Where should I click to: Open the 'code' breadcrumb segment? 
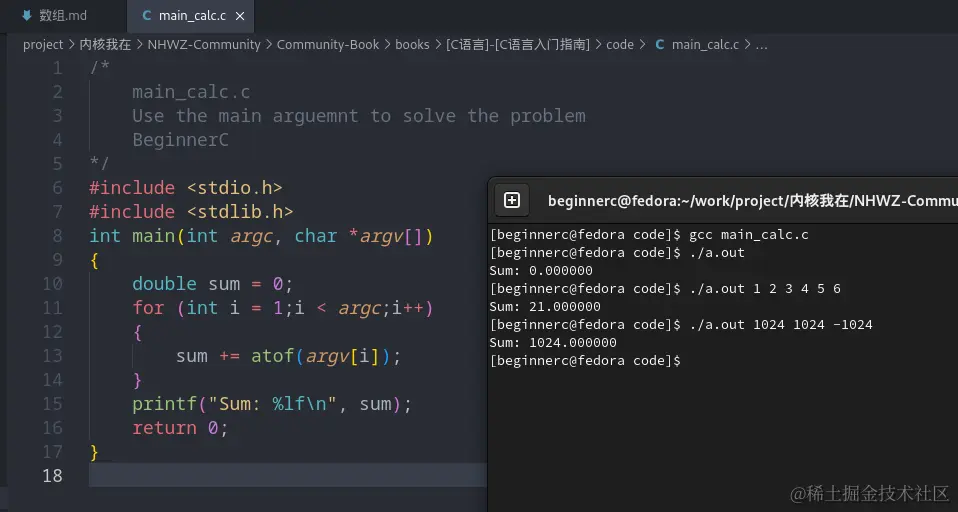coord(620,45)
